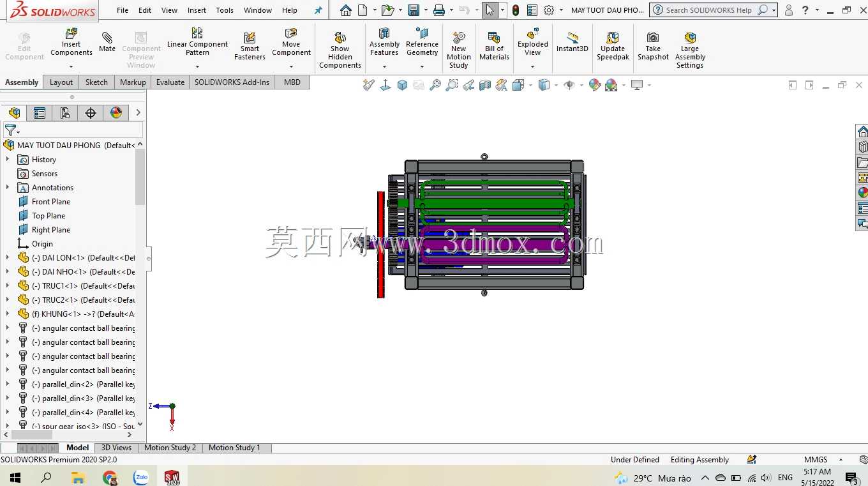Click Search SOLIDWORKS Help field
The image size is (868, 486).
pos(710,10)
